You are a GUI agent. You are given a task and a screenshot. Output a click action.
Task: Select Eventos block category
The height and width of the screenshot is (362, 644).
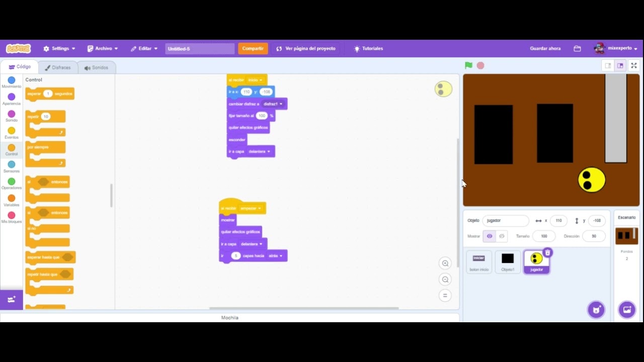(12, 133)
